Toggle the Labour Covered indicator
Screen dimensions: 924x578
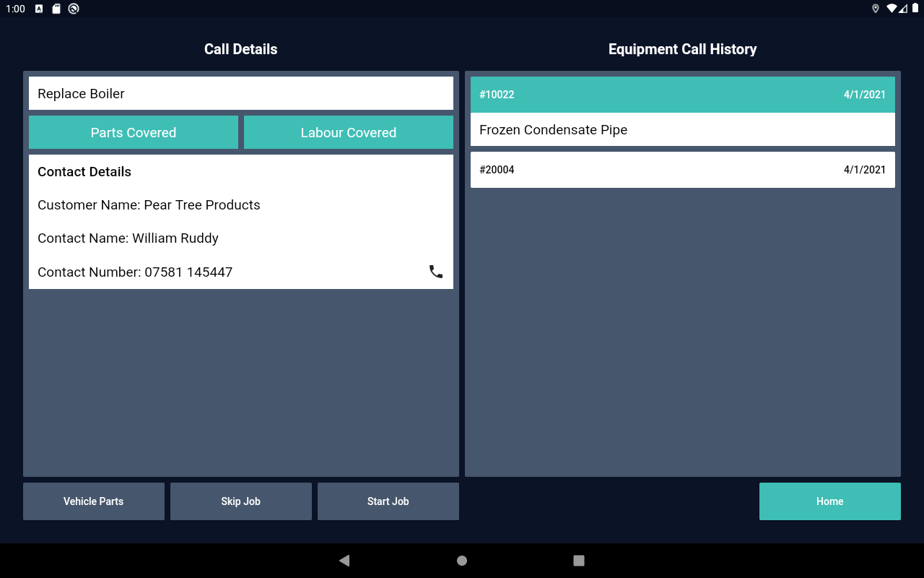(349, 132)
